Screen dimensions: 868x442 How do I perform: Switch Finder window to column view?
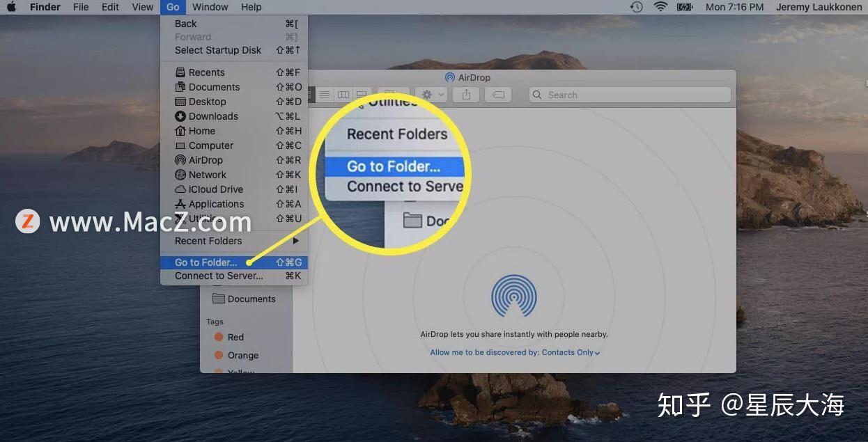[x=343, y=95]
